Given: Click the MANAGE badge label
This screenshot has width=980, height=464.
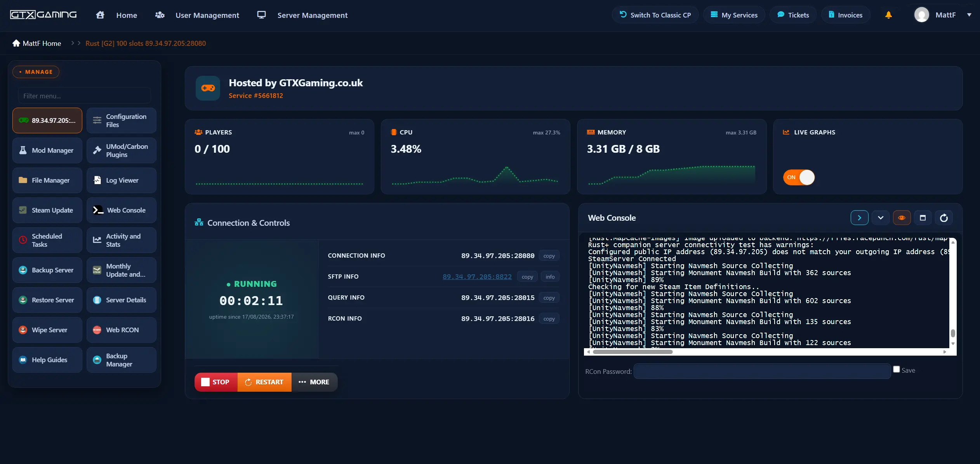Looking at the screenshot, I should 36,72.
